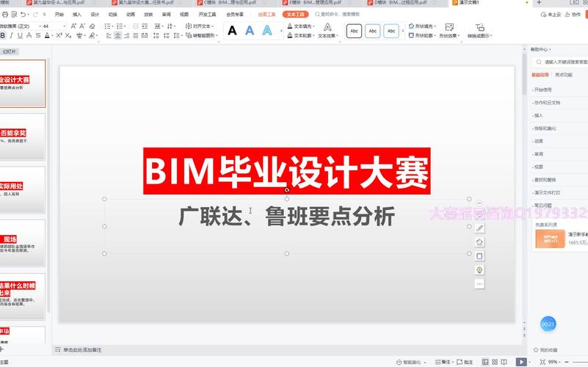Toggle Underline formatting

pos(21,36)
